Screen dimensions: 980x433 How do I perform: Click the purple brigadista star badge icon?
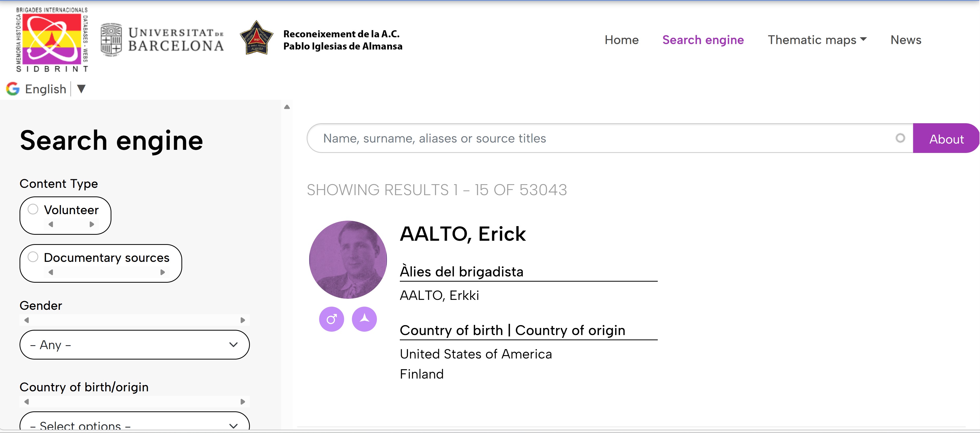[x=364, y=319]
